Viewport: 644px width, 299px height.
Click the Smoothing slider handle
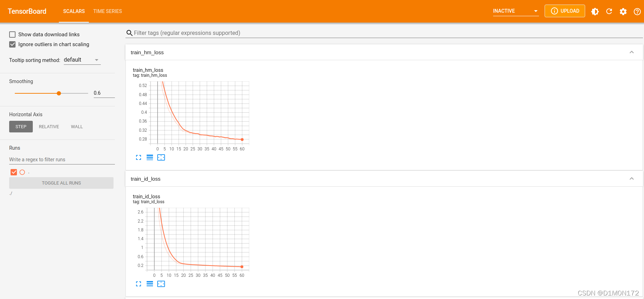[x=59, y=93]
